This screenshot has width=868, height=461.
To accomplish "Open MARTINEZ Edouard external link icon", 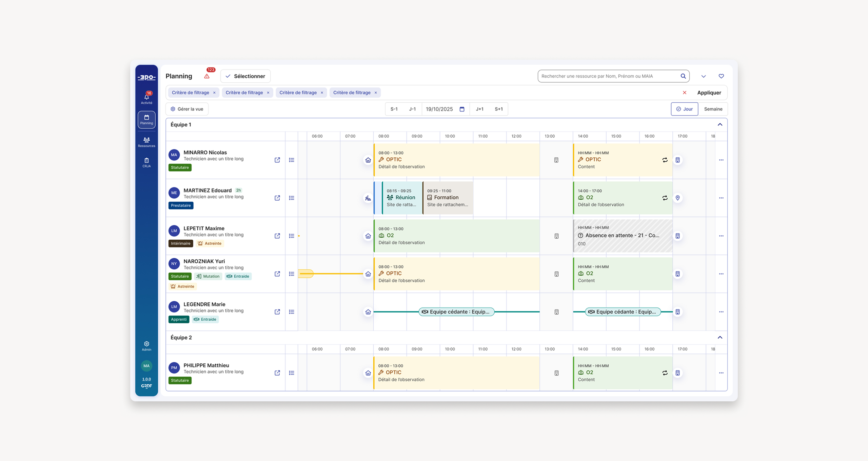I will click(x=277, y=198).
